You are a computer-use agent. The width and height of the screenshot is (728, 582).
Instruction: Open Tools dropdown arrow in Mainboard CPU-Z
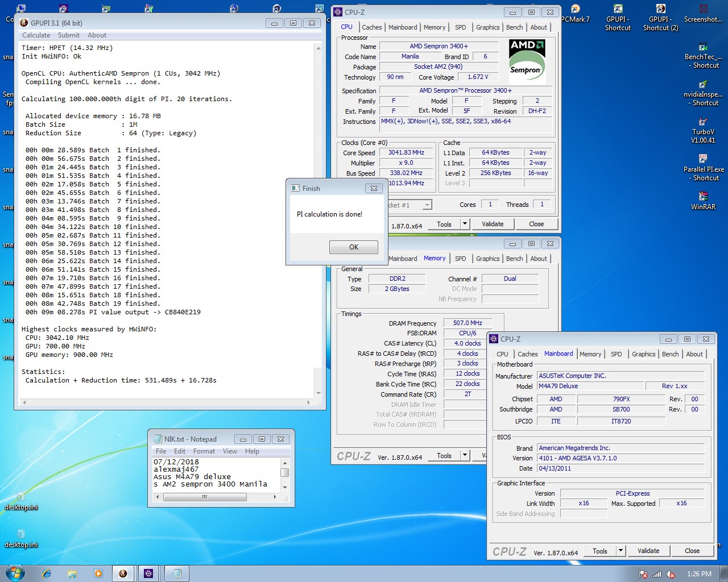[621, 551]
